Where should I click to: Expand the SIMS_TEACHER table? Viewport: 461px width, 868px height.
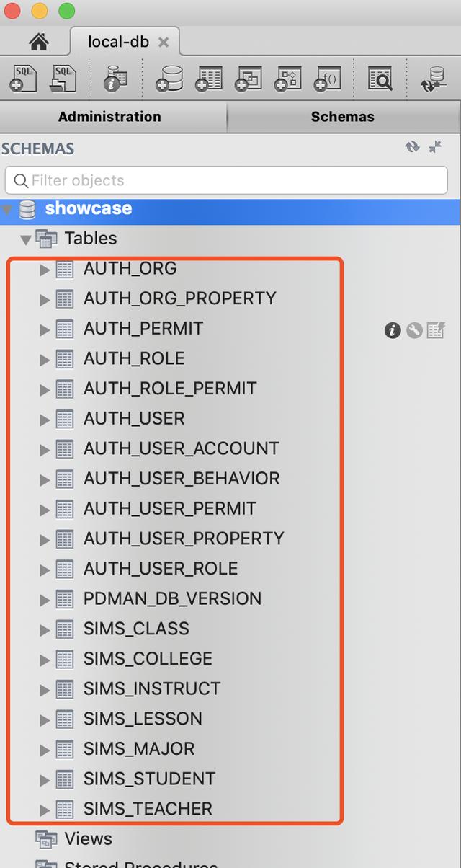tap(45, 810)
